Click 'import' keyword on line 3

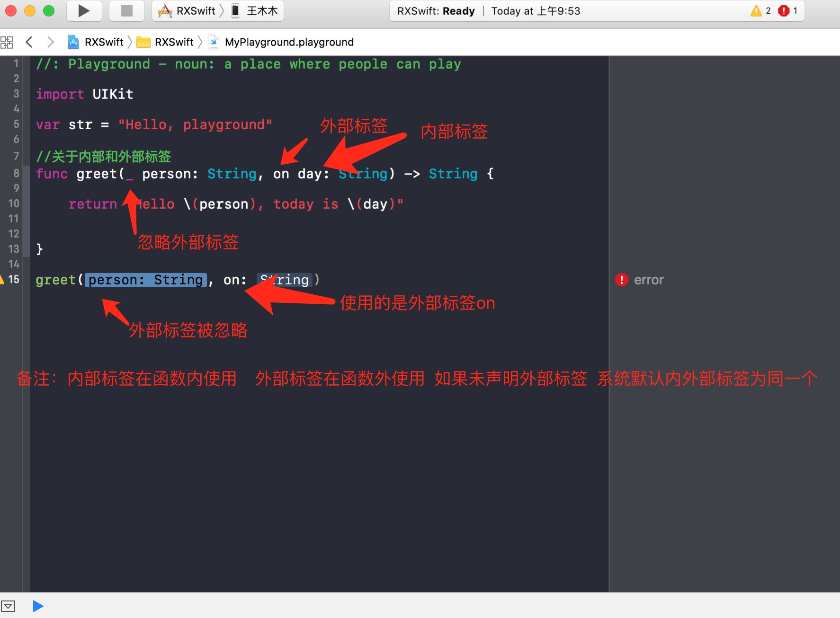pyautogui.click(x=60, y=94)
